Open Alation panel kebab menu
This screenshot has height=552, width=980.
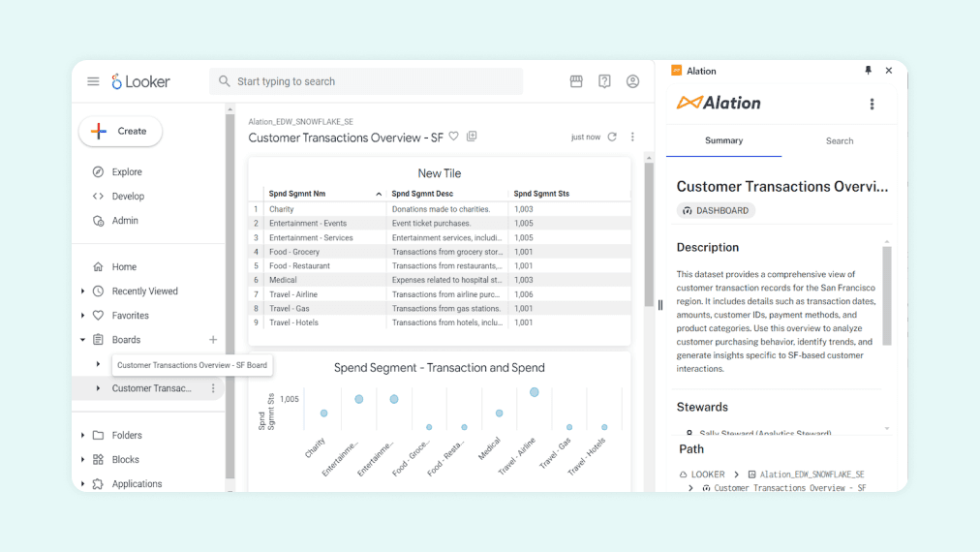click(873, 104)
